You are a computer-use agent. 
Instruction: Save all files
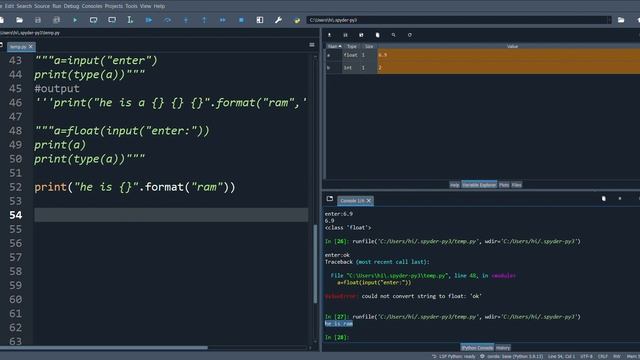[x=56, y=20]
